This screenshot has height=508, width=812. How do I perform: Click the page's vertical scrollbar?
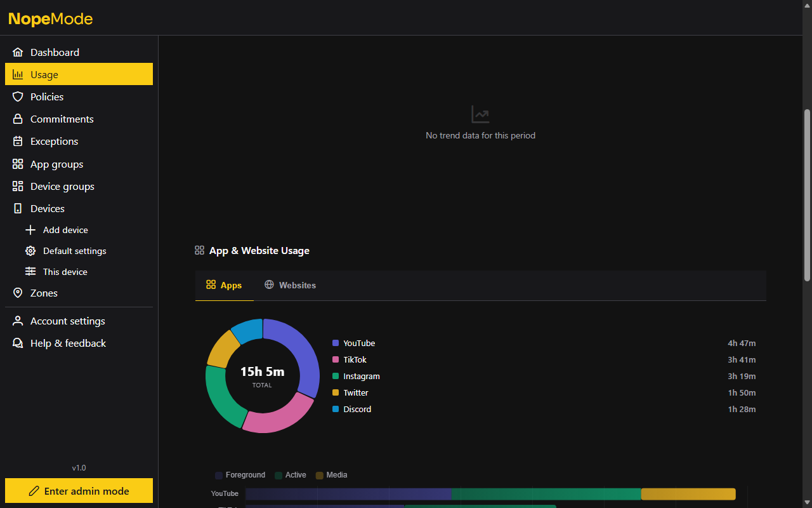coord(807,190)
